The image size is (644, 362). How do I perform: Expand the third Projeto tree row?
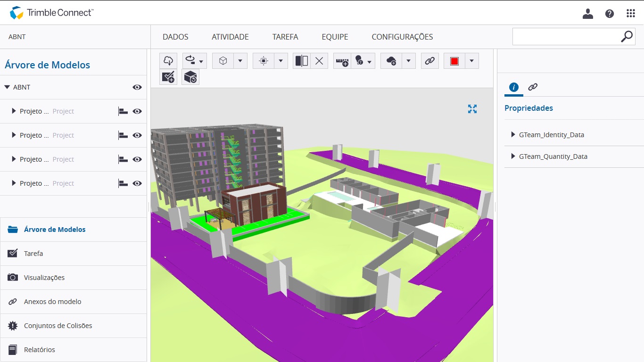tap(14, 159)
